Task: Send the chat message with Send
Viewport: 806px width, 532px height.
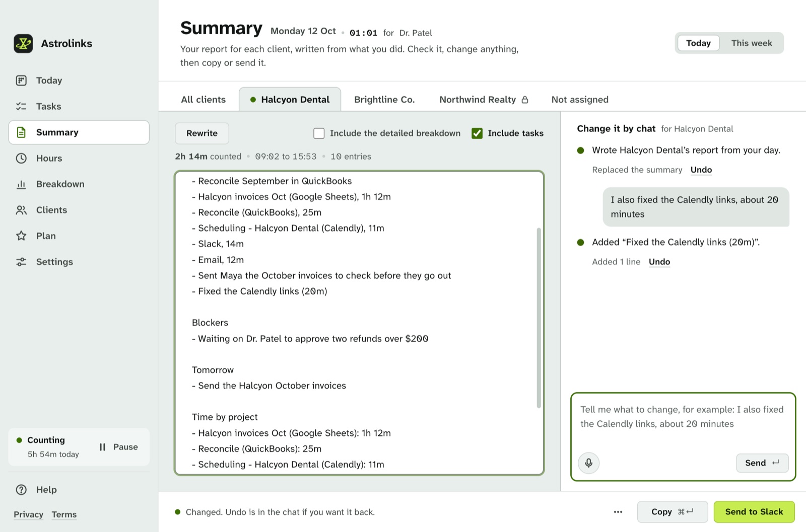Action: (x=762, y=463)
